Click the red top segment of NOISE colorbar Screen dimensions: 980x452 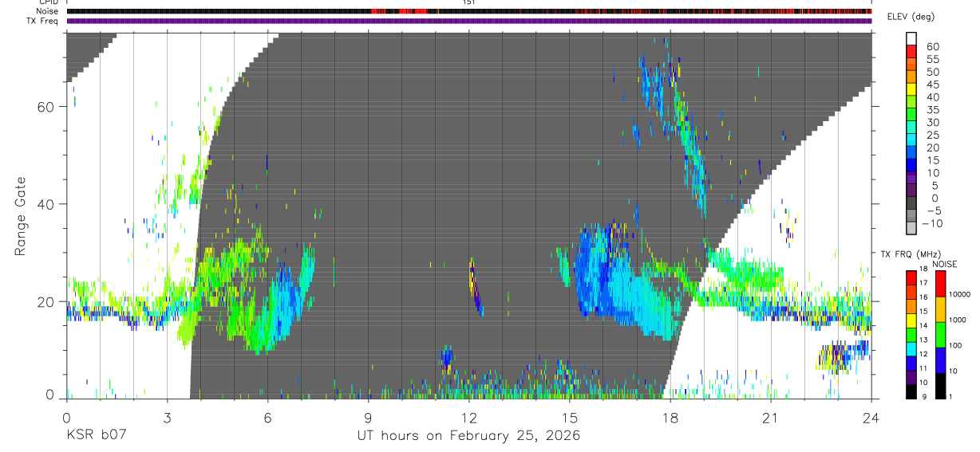pos(939,284)
